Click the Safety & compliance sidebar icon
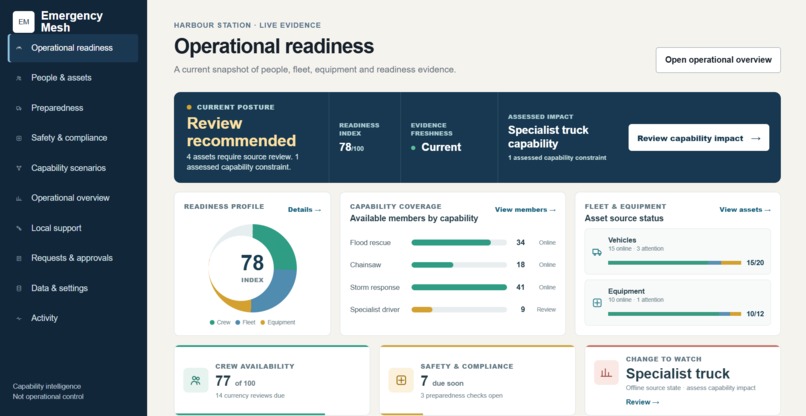The height and width of the screenshot is (416, 806). (x=19, y=138)
